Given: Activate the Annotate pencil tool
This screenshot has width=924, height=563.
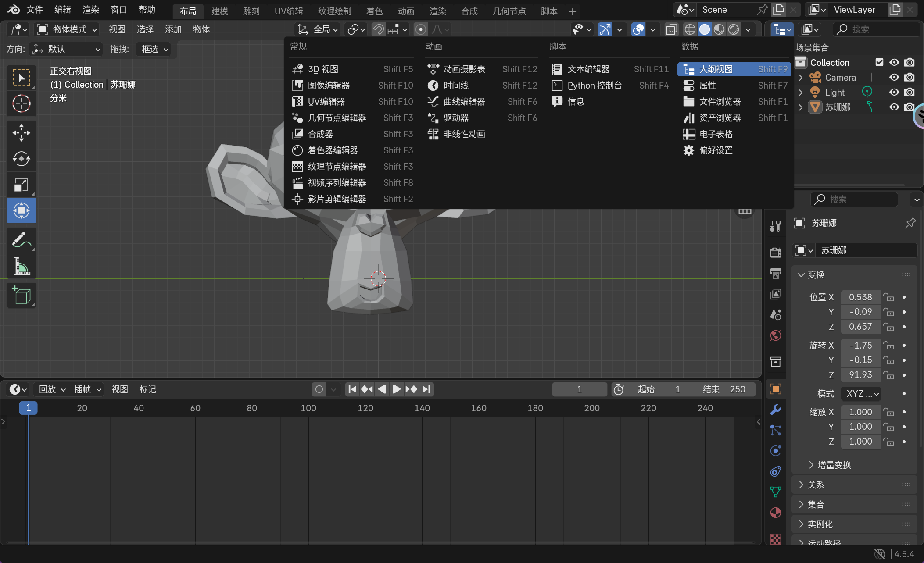Looking at the screenshot, I should click(21, 240).
